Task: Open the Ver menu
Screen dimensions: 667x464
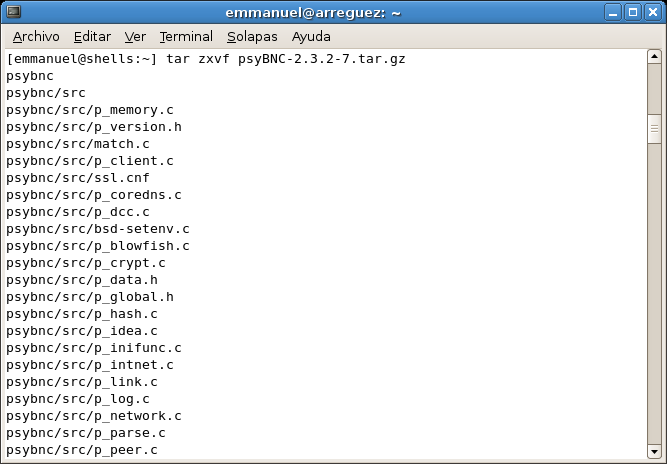Action: [x=135, y=37]
